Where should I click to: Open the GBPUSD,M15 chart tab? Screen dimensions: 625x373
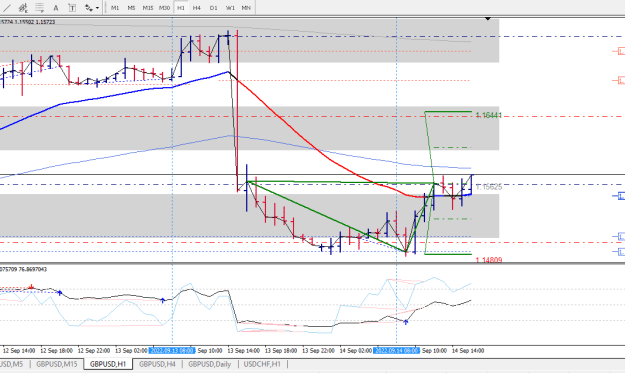(x=57, y=364)
